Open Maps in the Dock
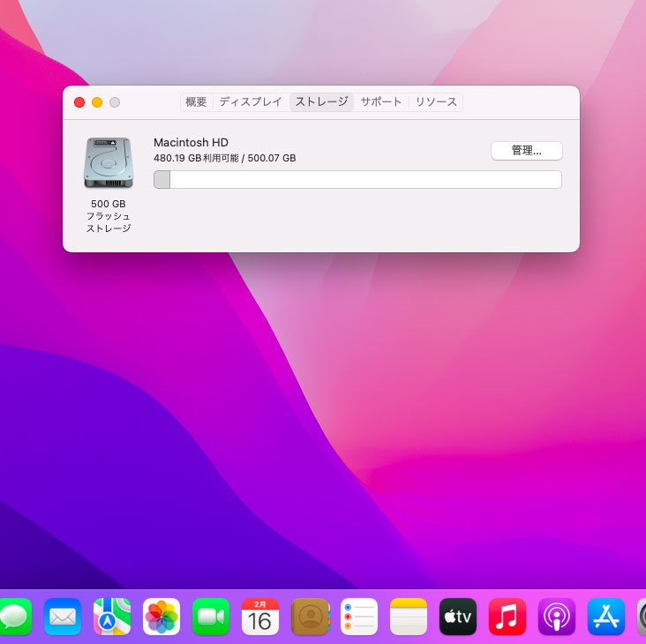Image resolution: width=646 pixels, height=644 pixels. 112,617
